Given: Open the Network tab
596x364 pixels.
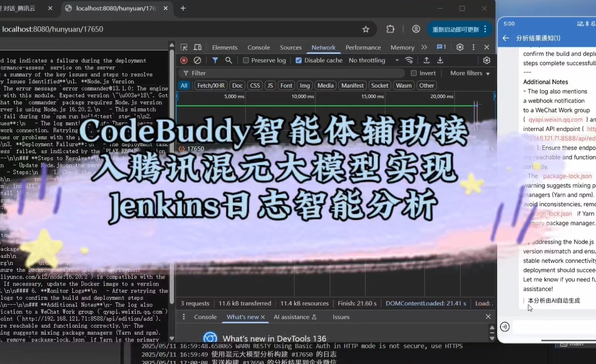Looking at the screenshot, I should tap(324, 47).
